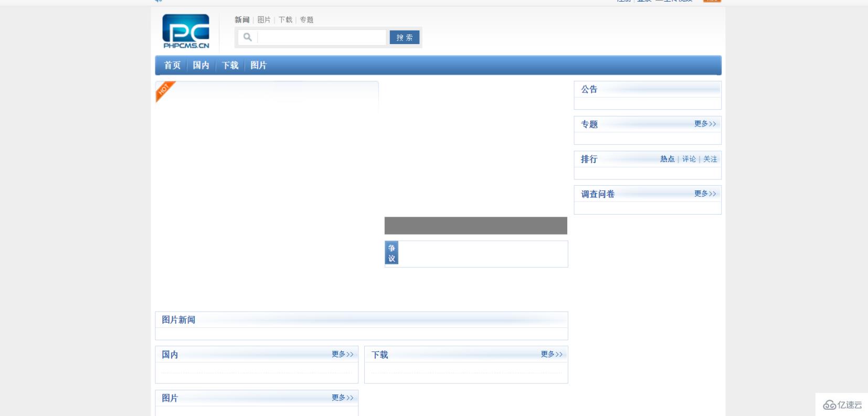
Task: Open 更多>> in the 国内 section
Action: pyautogui.click(x=343, y=354)
